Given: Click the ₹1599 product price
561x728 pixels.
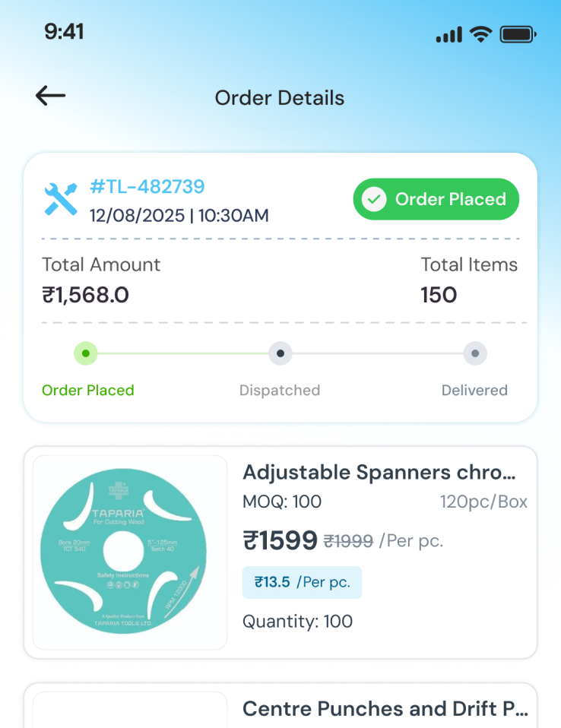Looking at the screenshot, I should pos(280,540).
